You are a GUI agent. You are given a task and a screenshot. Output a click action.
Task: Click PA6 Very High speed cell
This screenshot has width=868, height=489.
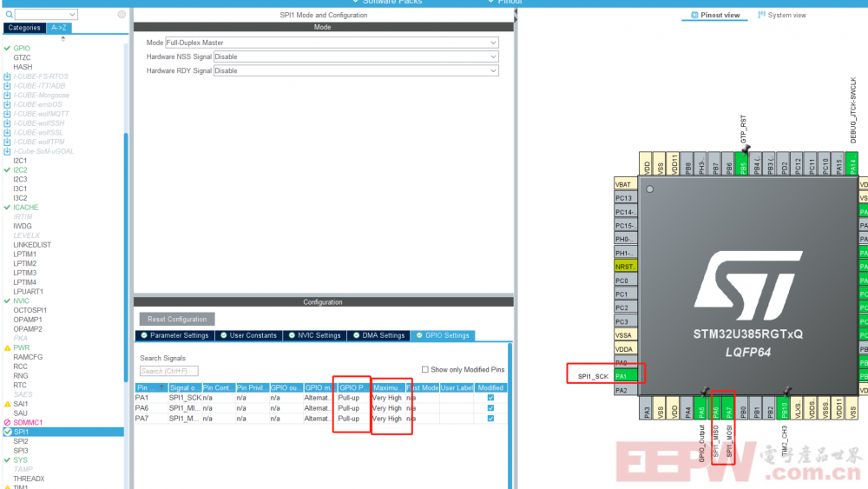coord(387,408)
